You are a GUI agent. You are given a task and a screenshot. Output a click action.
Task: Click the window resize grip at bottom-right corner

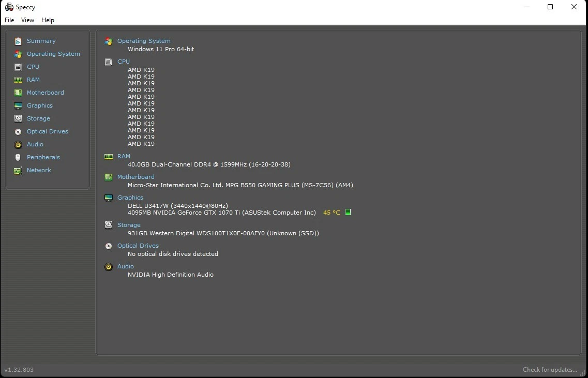click(582, 372)
